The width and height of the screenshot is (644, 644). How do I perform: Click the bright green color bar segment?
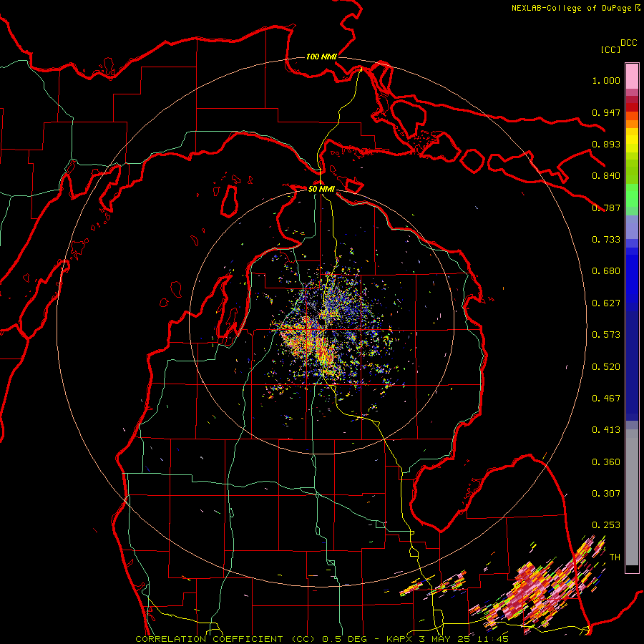click(x=632, y=195)
